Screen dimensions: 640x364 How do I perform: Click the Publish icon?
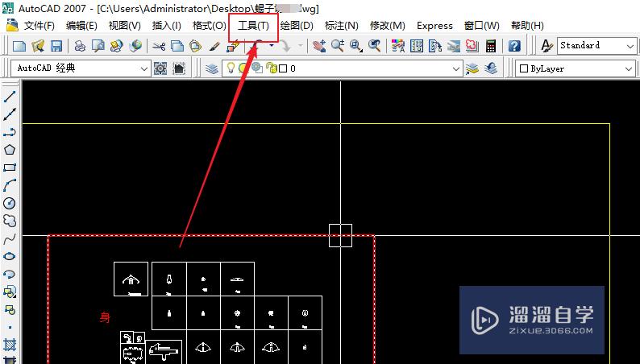tap(116, 46)
